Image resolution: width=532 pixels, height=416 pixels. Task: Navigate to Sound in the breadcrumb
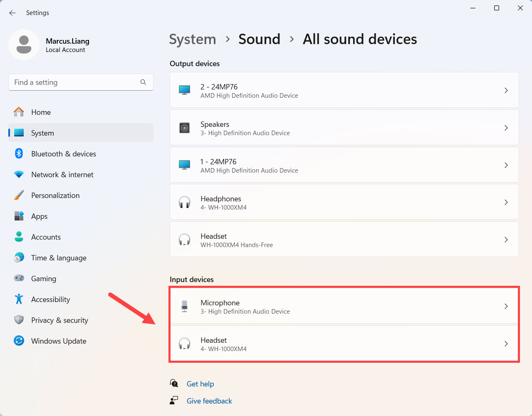point(259,39)
